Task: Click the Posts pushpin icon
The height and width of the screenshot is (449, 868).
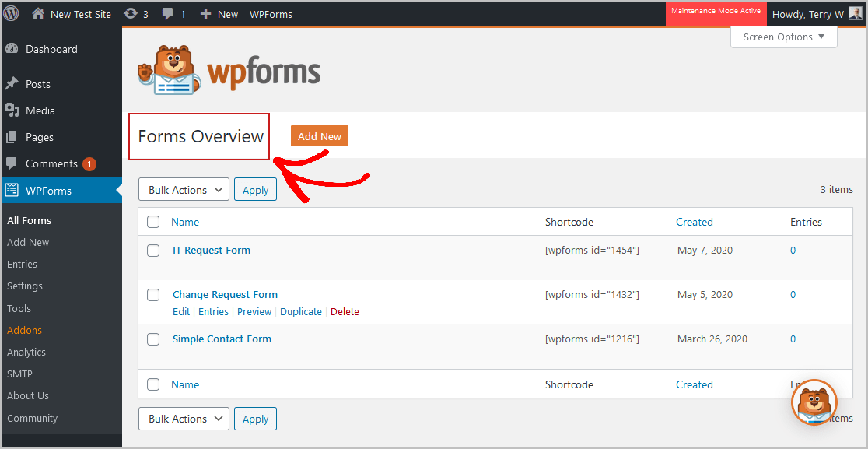Action: tap(12, 83)
